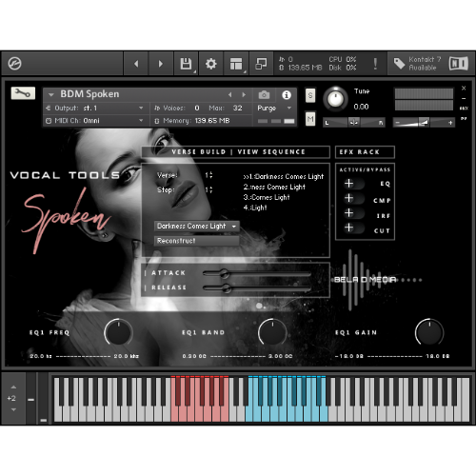Select next preset arrow next to BDM Spoken

[x=244, y=95]
